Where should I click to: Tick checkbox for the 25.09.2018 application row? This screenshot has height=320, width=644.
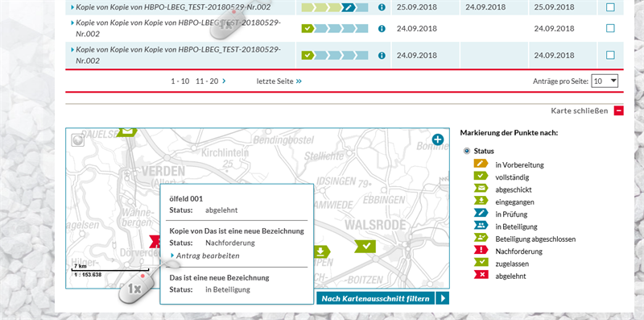(x=610, y=7)
